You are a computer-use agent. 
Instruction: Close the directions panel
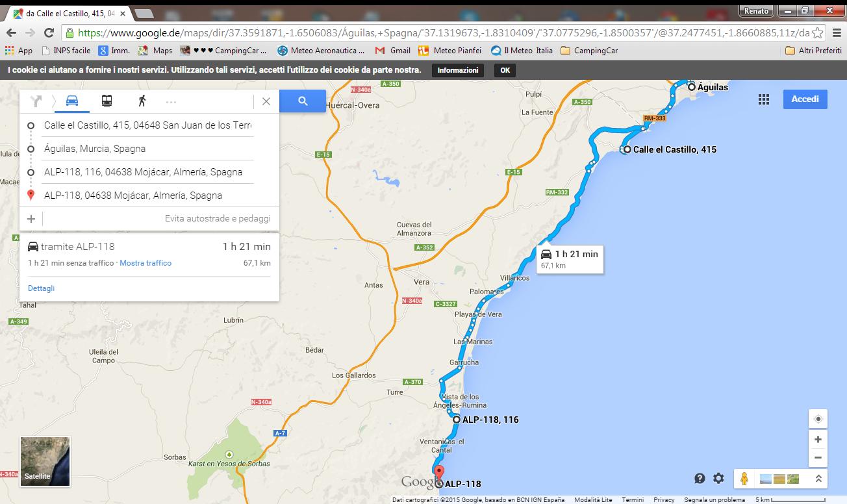click(x=266, y=101)
